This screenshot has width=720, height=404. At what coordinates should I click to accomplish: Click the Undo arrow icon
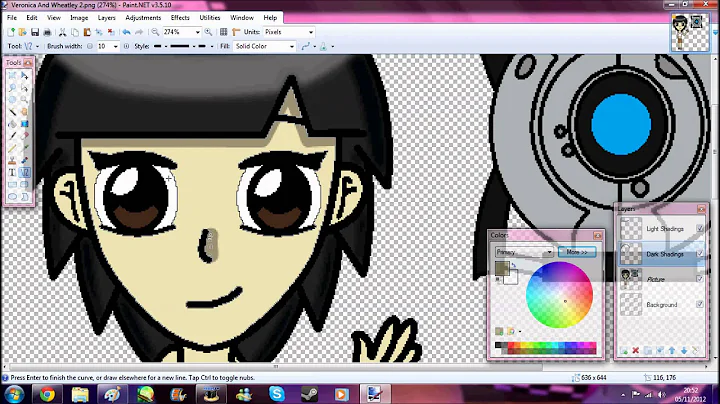(x=126, y=32)
